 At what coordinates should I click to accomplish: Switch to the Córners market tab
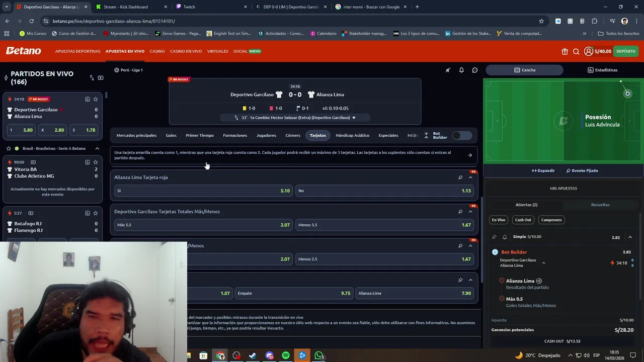point(293,135)
